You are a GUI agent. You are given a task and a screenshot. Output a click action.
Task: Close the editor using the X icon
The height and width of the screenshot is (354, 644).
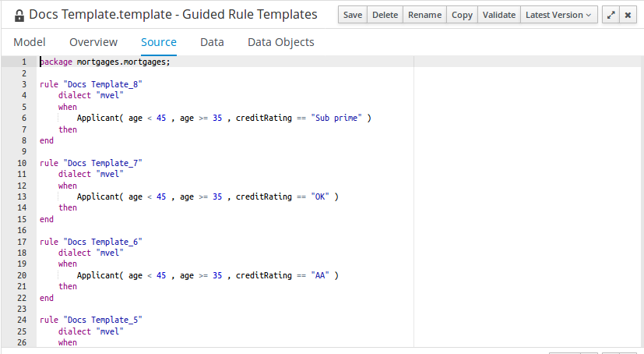(x=628, y=15)
